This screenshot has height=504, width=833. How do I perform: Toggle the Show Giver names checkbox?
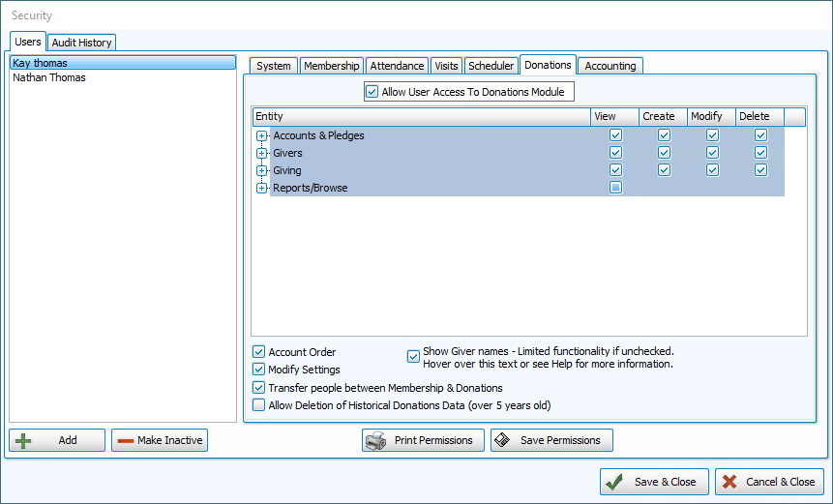[x=413, y=356]
